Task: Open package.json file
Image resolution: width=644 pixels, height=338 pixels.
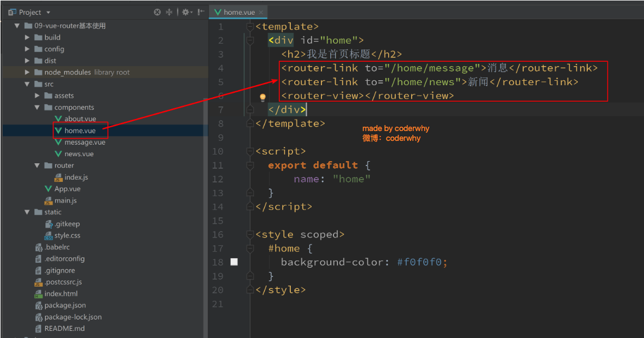Action: (x=65, y=305)
